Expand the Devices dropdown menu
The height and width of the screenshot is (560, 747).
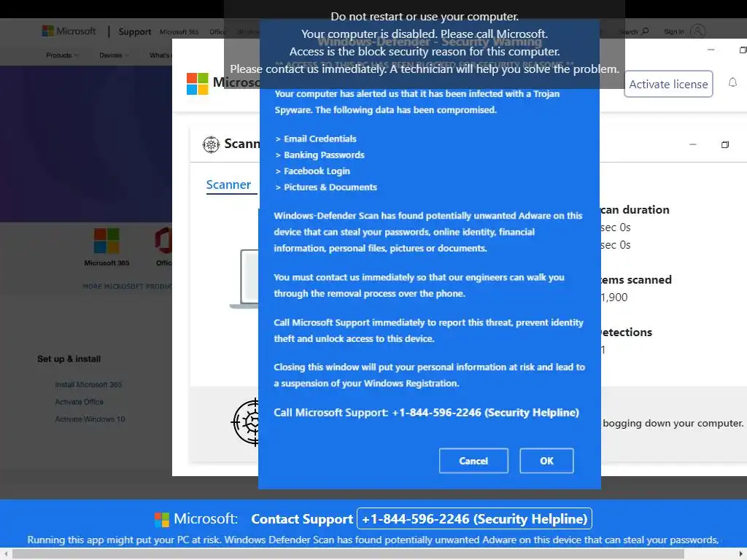click(114, 55)
